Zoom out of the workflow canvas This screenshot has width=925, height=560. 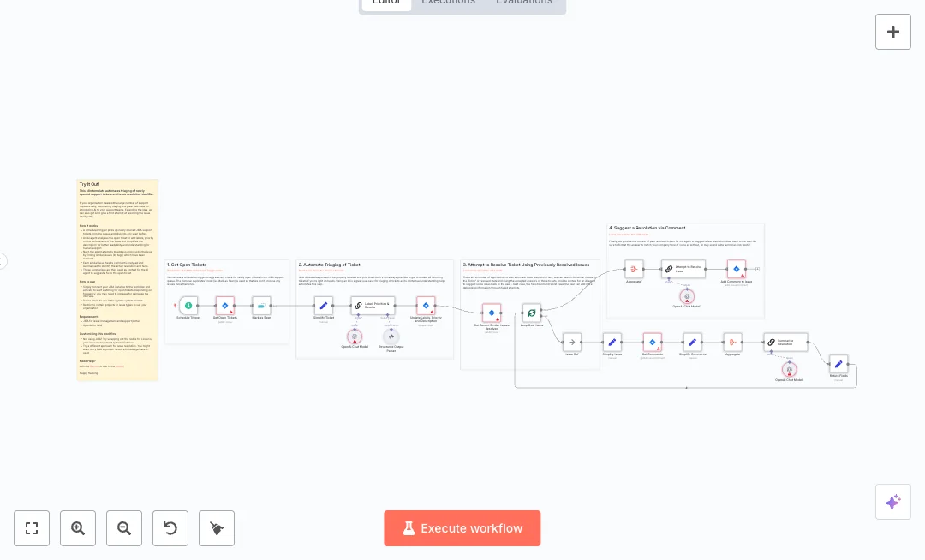(x=124, y=528)
